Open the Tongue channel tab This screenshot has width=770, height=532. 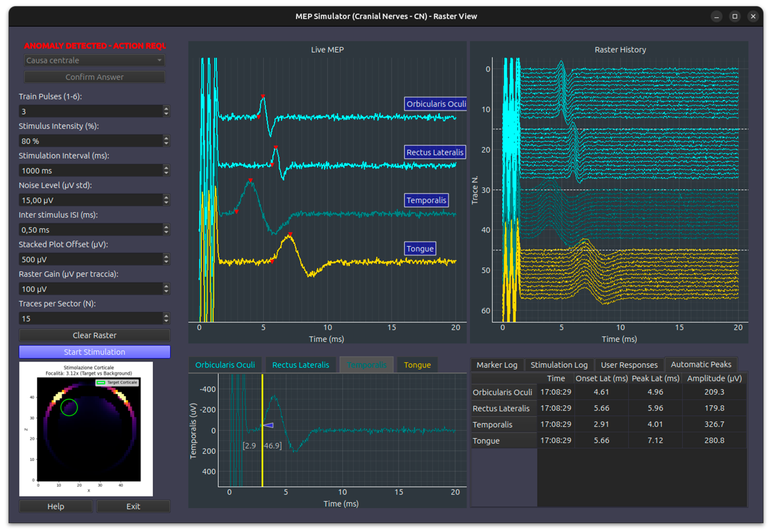coord(417,365)
